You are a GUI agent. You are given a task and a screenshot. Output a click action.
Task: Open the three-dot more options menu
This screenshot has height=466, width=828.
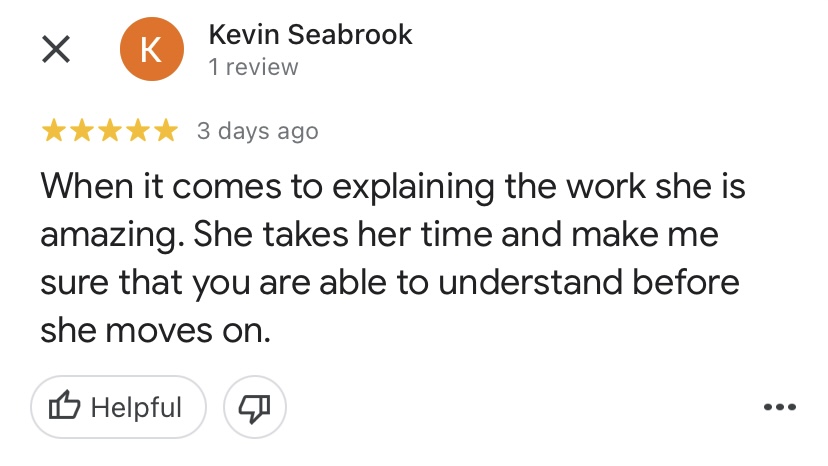779,407
